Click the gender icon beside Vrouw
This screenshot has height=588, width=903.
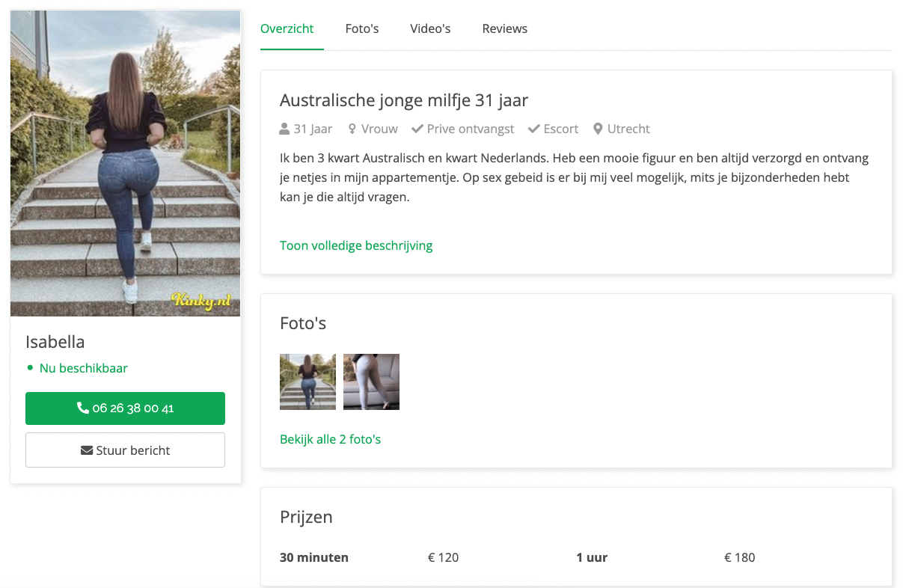352,129
